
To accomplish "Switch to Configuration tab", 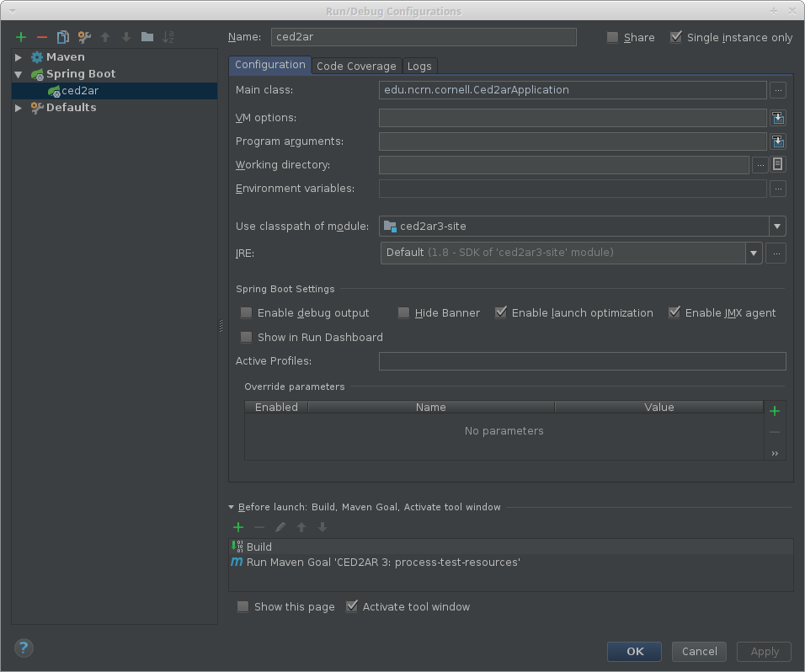I will coord(270,65).
